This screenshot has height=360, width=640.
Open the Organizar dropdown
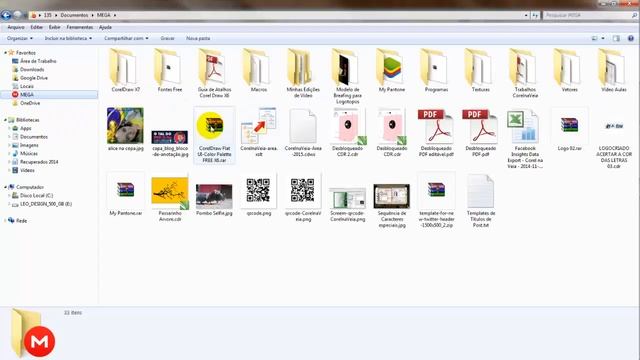[20, 38]
